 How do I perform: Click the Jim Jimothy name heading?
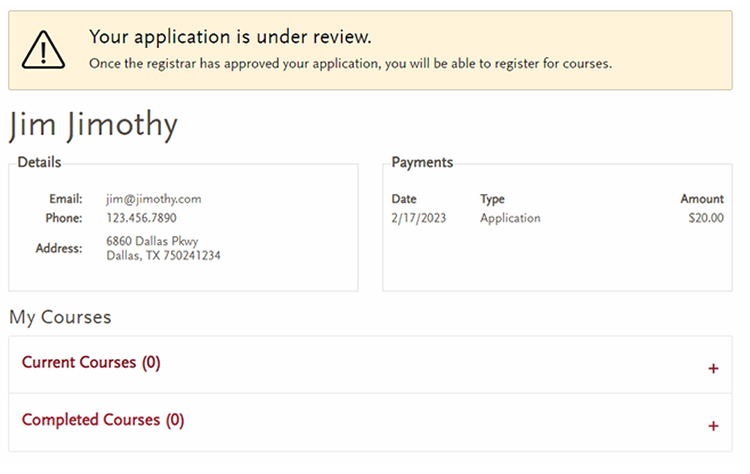pyautogui.click(x=93, y=125)
